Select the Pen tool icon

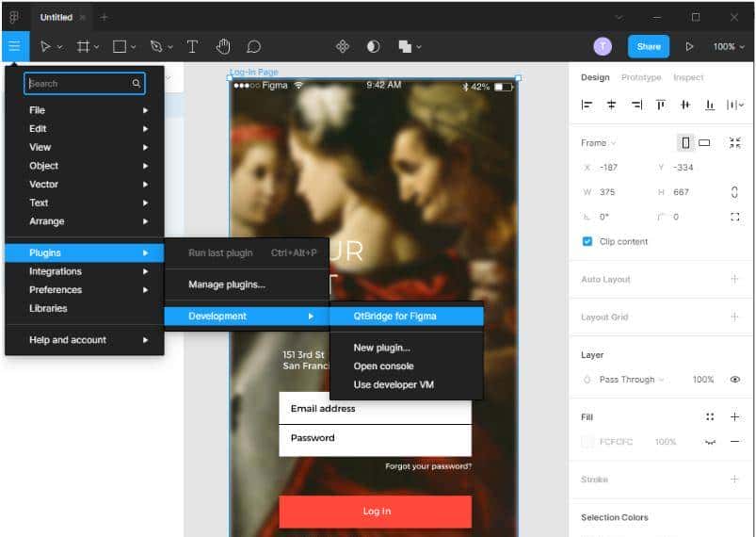click(x=155, y=46)
